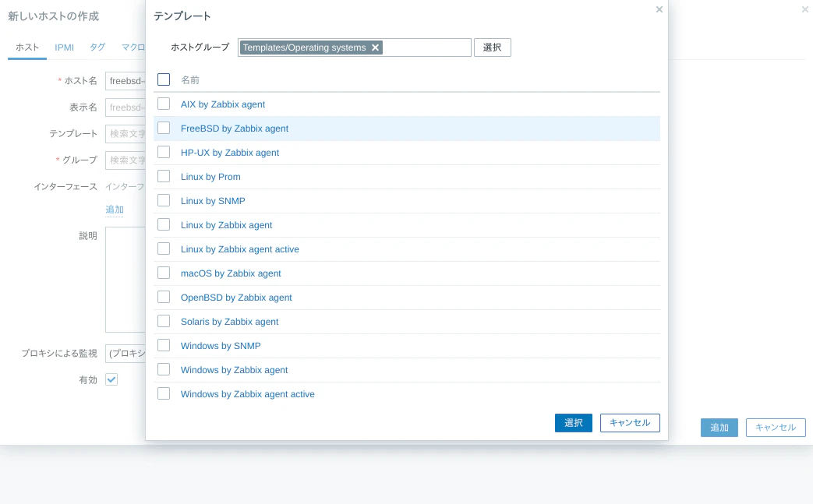Screen dimensions: 813x504
Task: Check the OpenBSD by Zabbix agent checkbox
Action: click(x=164, y=297)
